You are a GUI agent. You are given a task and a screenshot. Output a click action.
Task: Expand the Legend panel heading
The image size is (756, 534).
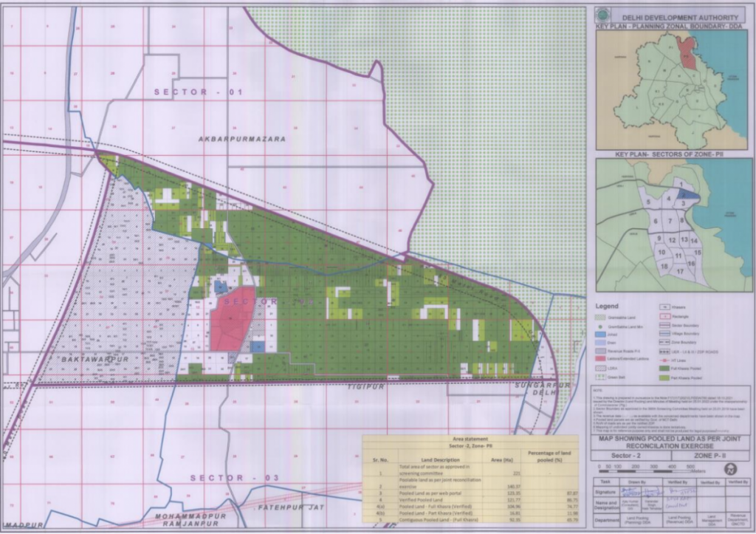[x=607, y=306]
